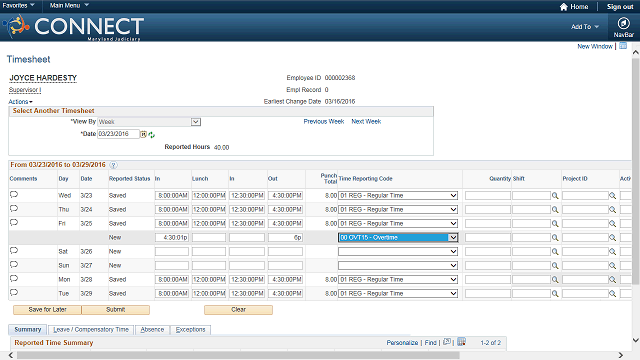Click the Home house icon

tap(564, 7)
